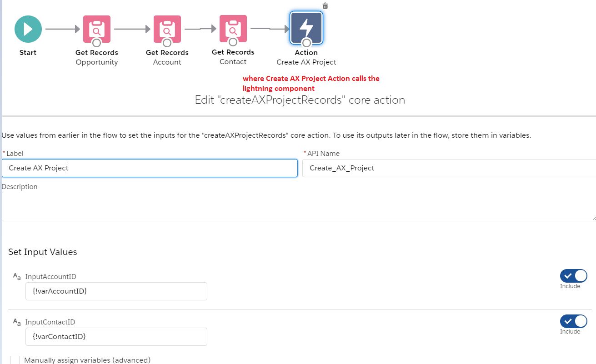The height and width of the screenshot is (364, 596).
Task: Click the Edit "createAXProjectRecords" core action heading
Action: tap(300, 100)
